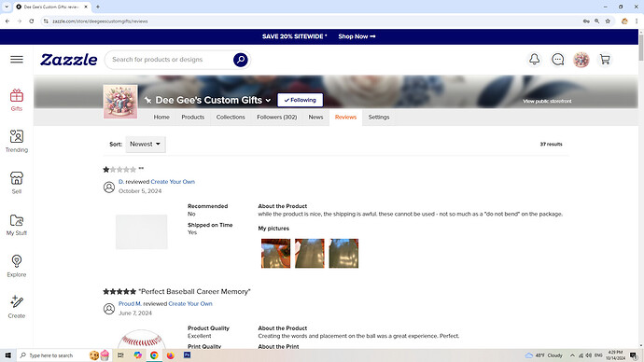
Task: Open Proud M. profile link
Action: [130, 304]
